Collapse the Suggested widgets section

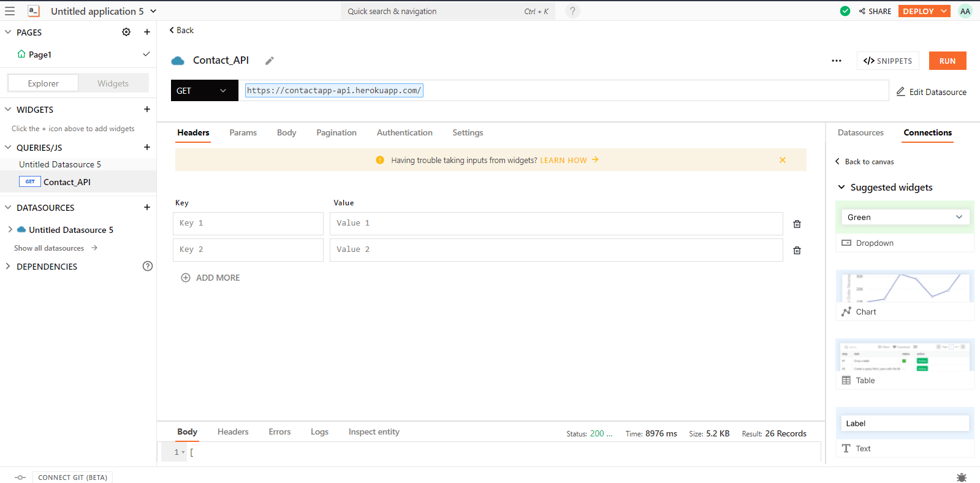pos(841,187)
